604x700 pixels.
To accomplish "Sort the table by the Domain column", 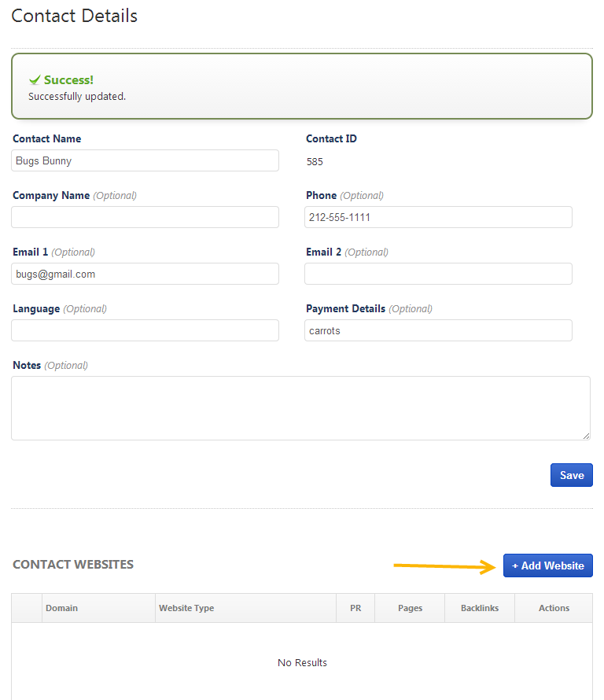I will [x=62, y=608].
